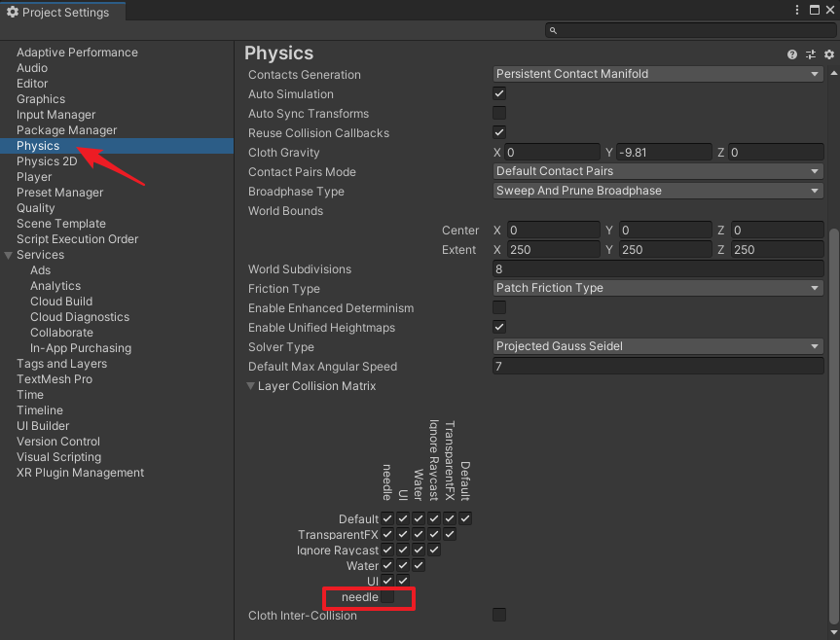
Task: Click the World Bounds Extent X field
Action: point(553,249)
